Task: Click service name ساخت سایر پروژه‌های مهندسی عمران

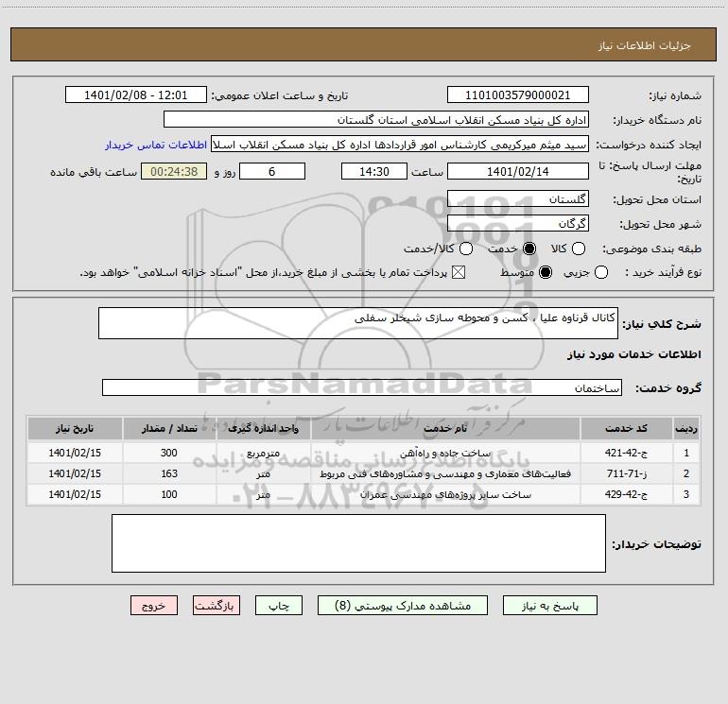Action: [445, 495]
